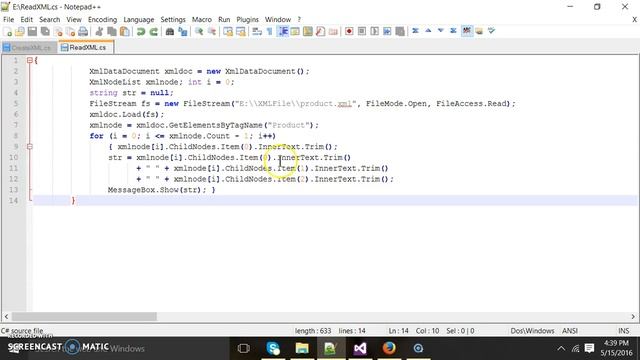640x360 pixels.
Task: Toggle INS mode in status bar
Action: 623,331
